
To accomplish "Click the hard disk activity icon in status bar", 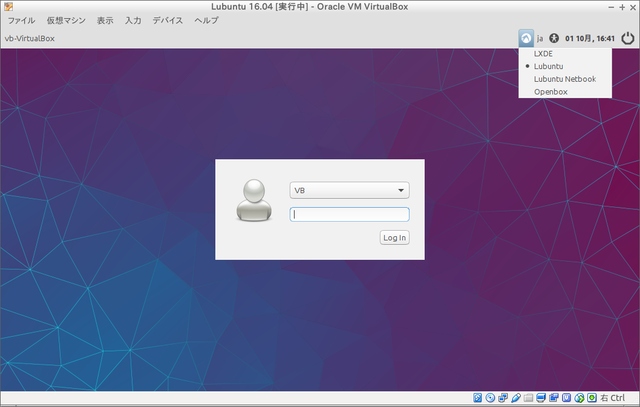I will click(478, 398).
